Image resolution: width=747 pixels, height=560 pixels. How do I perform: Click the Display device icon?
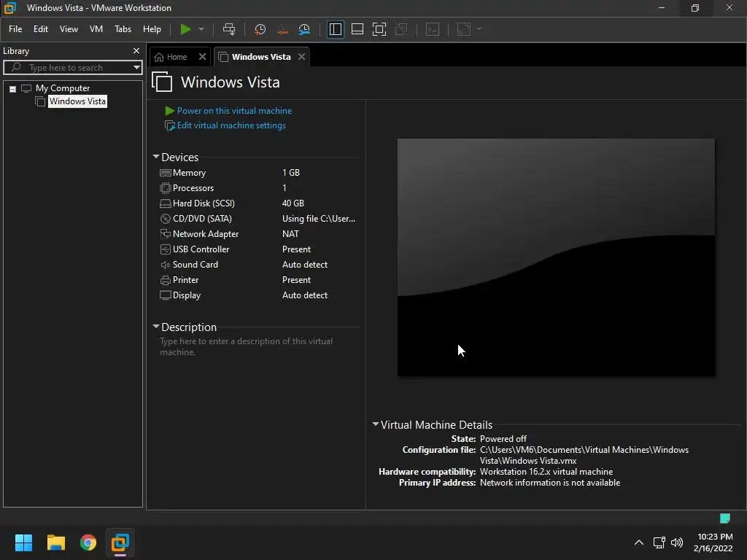(x=166, y=295)
